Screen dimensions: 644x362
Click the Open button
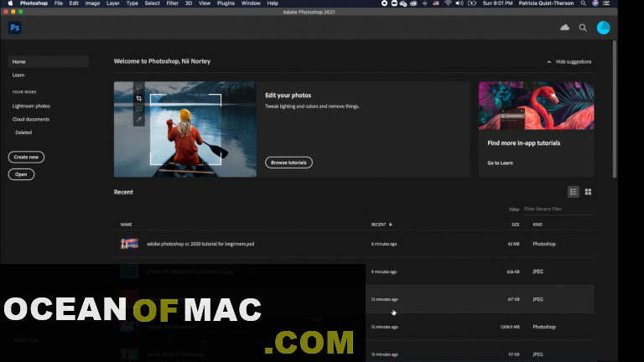[x=21, y=174]
